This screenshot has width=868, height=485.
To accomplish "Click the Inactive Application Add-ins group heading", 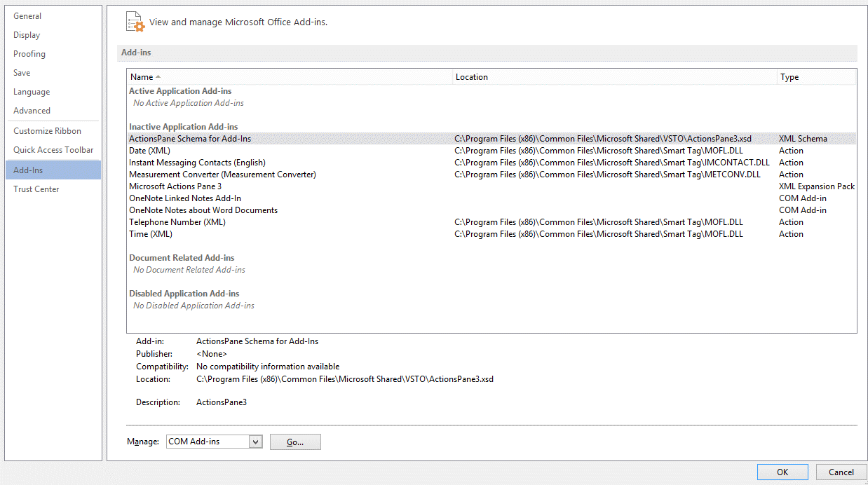I will point(184,127).
